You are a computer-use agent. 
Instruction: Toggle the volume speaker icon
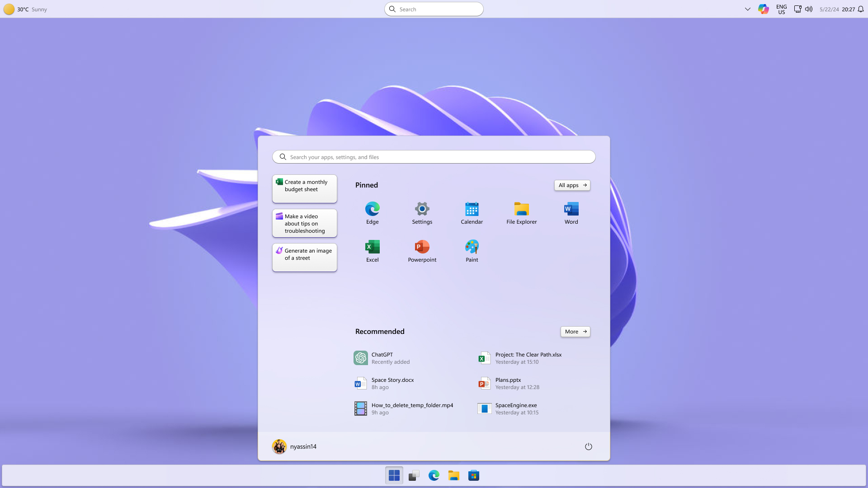pyautogui.click(x=809, y=9)
